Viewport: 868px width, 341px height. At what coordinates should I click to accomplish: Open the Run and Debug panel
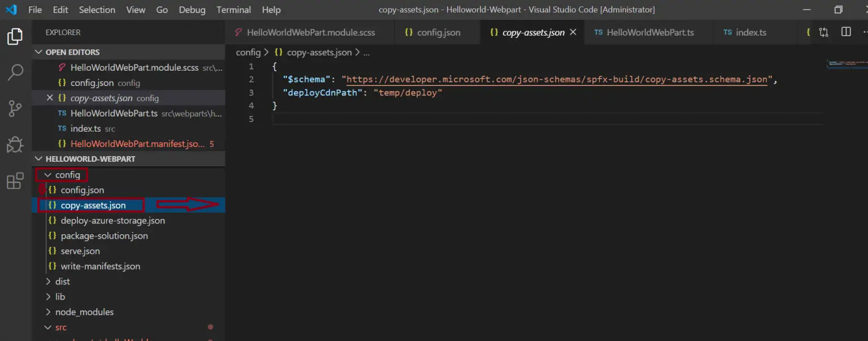click(15, 145)
